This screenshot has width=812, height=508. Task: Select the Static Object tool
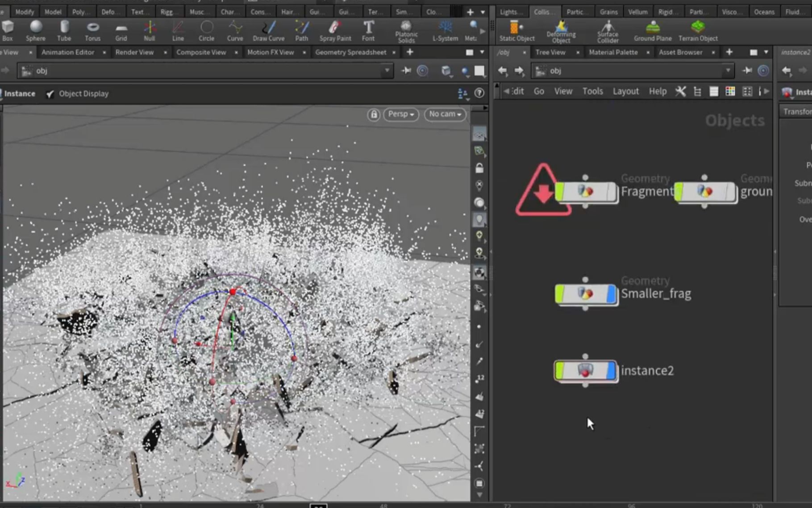516,30
